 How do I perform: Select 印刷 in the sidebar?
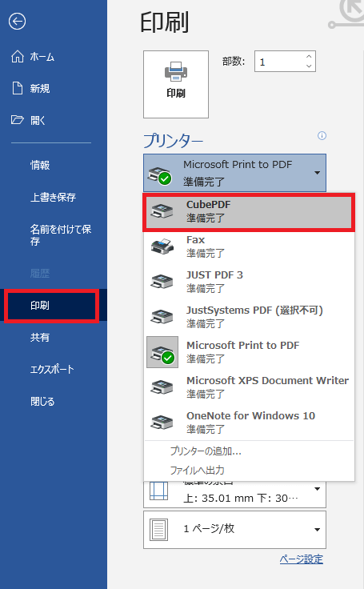tap(52, 306)
